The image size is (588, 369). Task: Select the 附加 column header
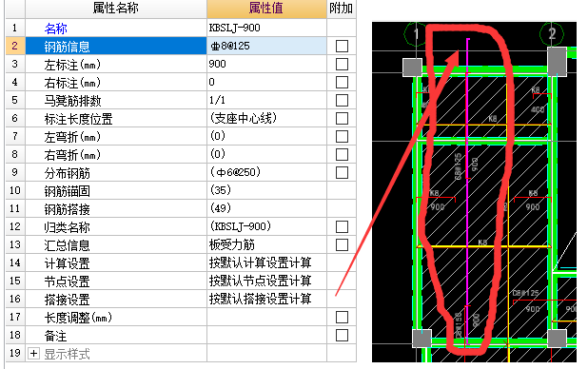click(x=342, y=9)
